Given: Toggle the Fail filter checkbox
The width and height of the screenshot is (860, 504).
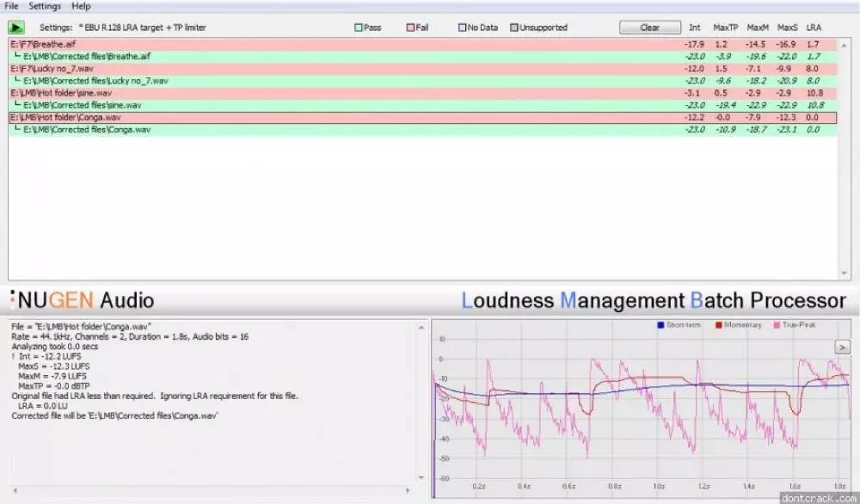Looking at the screenshot, I should [x=410, y=28].
